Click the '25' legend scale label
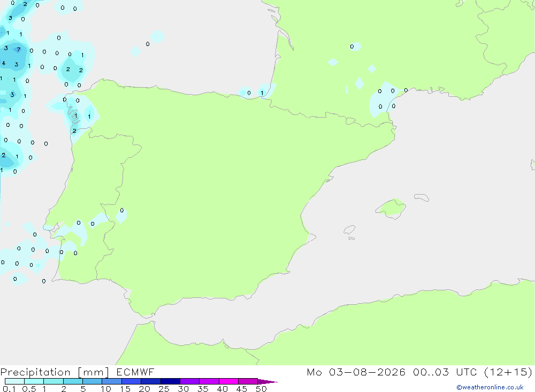 (164, 389)
